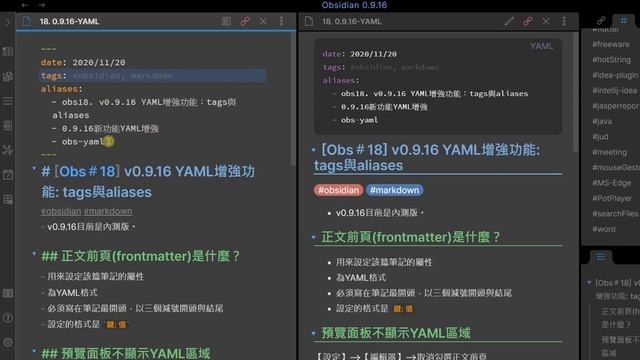Open graph view from left ribbon
Screen dimensions: 640x360
[x=8, y=150]
